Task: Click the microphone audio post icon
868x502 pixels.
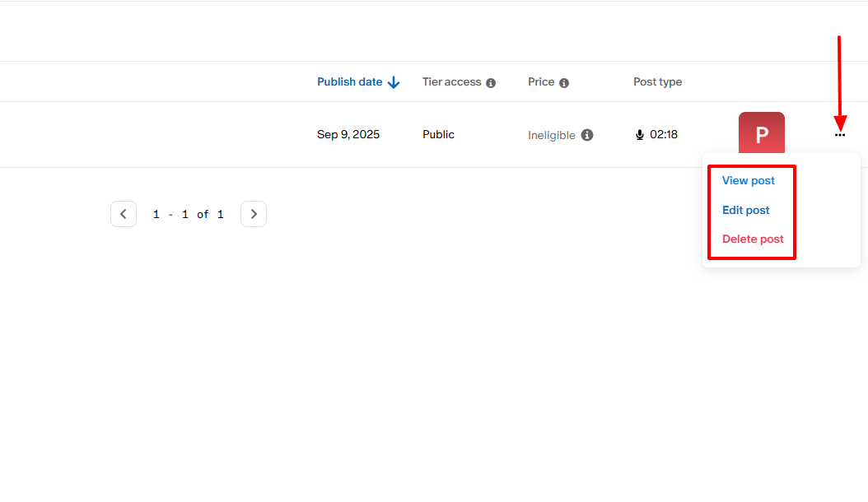Action: [639, 135]
